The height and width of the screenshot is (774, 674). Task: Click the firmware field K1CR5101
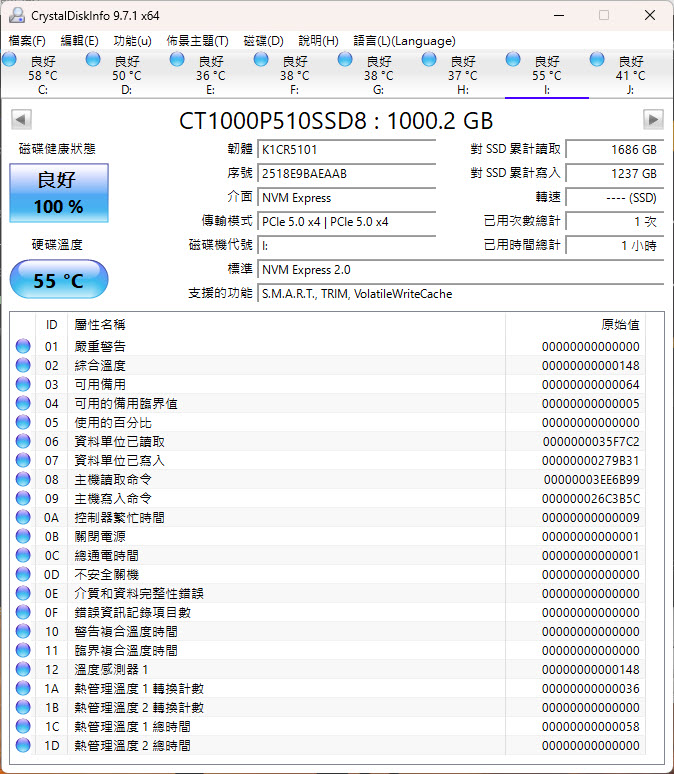347,150
